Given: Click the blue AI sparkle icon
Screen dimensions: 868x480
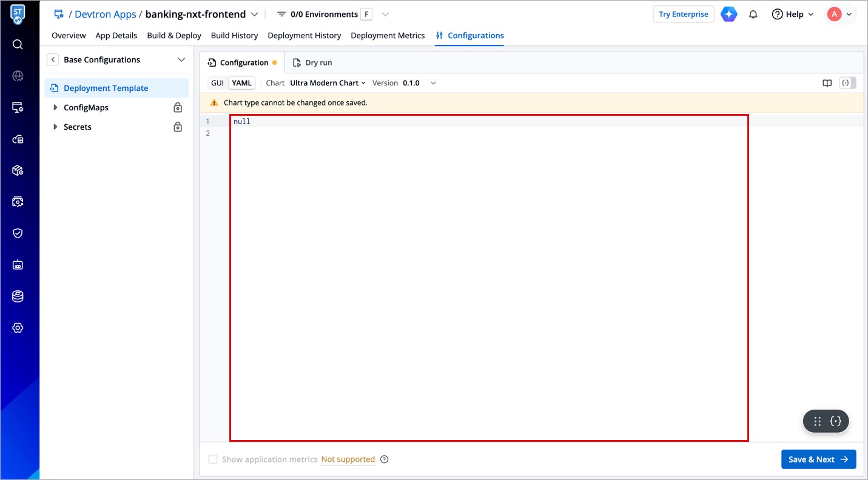Looking at the screenshot, I should [x=728, y=15].
